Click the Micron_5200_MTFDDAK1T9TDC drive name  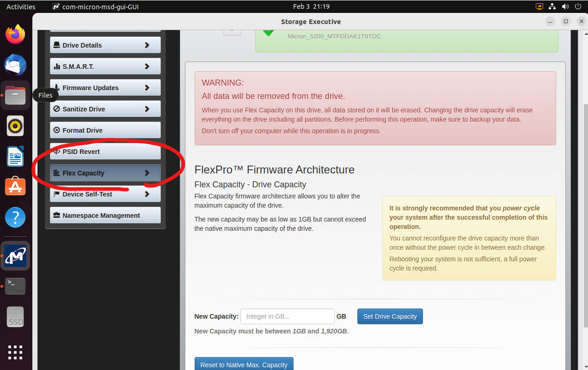(334, 36)
